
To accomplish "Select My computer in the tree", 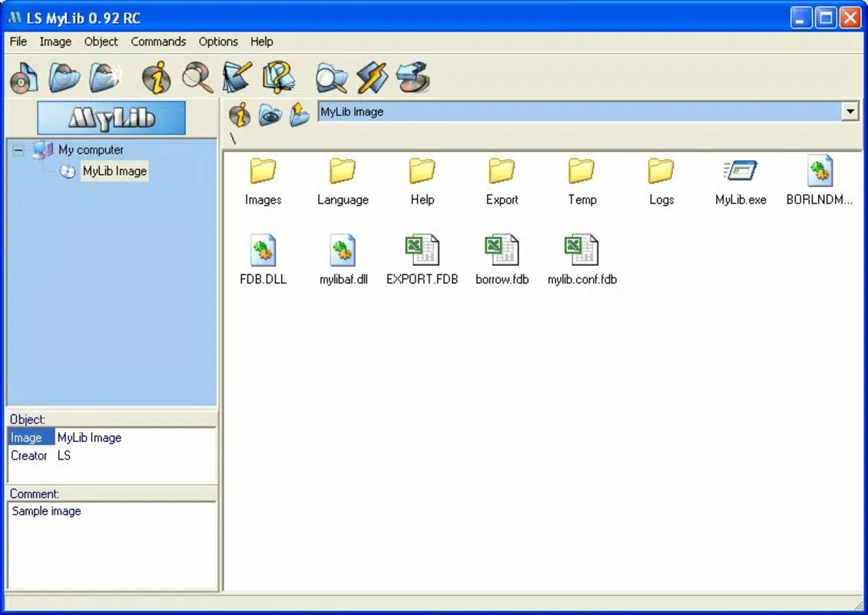I will 91,150.
